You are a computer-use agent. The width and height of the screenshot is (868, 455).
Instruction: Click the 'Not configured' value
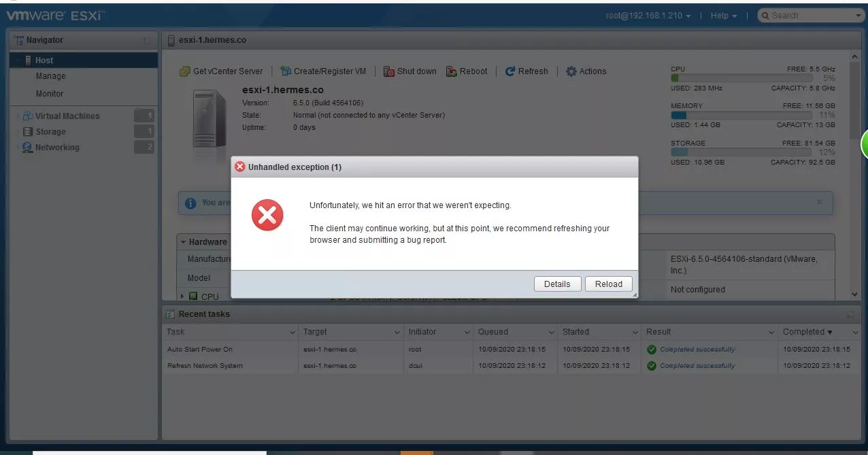tap(698, 290)
